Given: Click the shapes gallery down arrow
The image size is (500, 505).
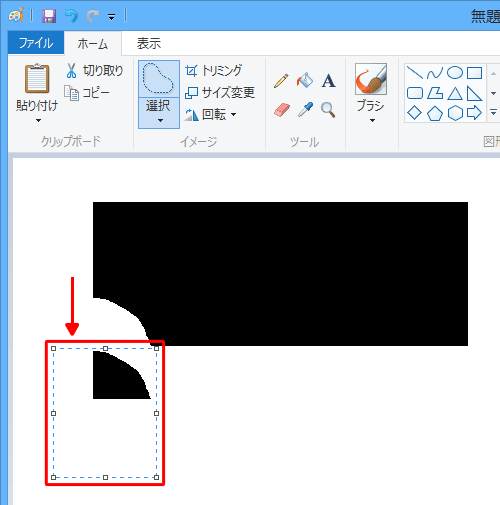Looking at the screenshot, I should (x=493, y=93).
